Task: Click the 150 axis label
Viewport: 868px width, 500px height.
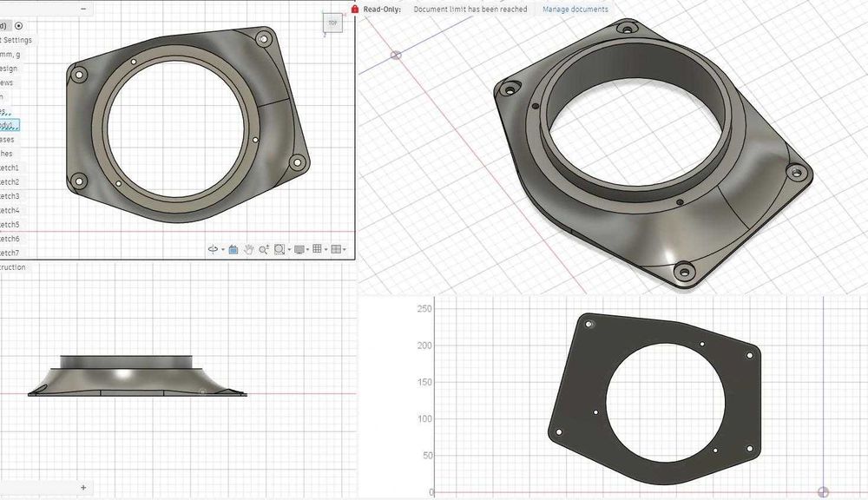Action: tap(424, 382)
